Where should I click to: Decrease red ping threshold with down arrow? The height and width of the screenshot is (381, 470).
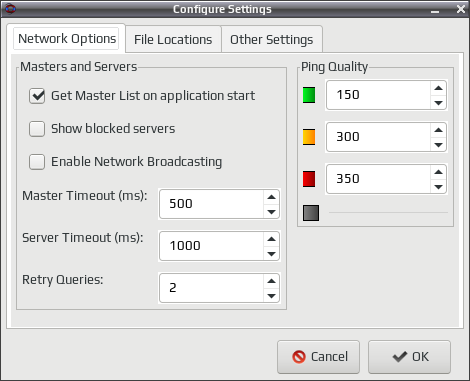tap(438, 187)
